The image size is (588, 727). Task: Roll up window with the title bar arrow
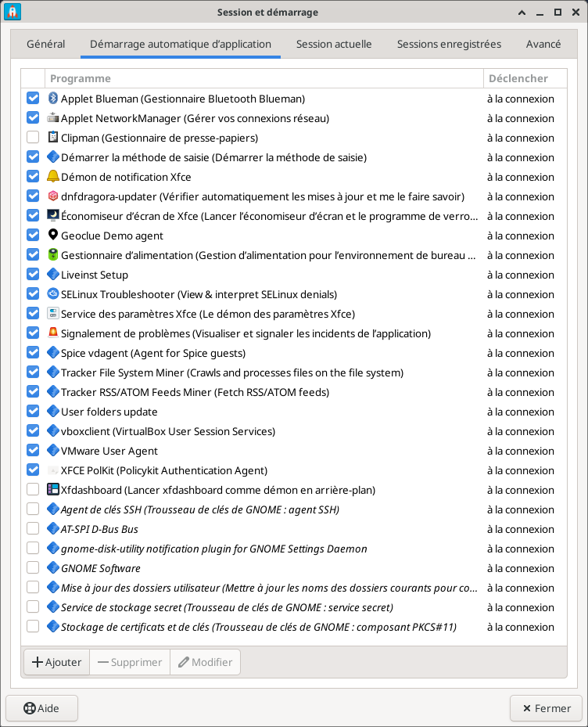point(522,13)
